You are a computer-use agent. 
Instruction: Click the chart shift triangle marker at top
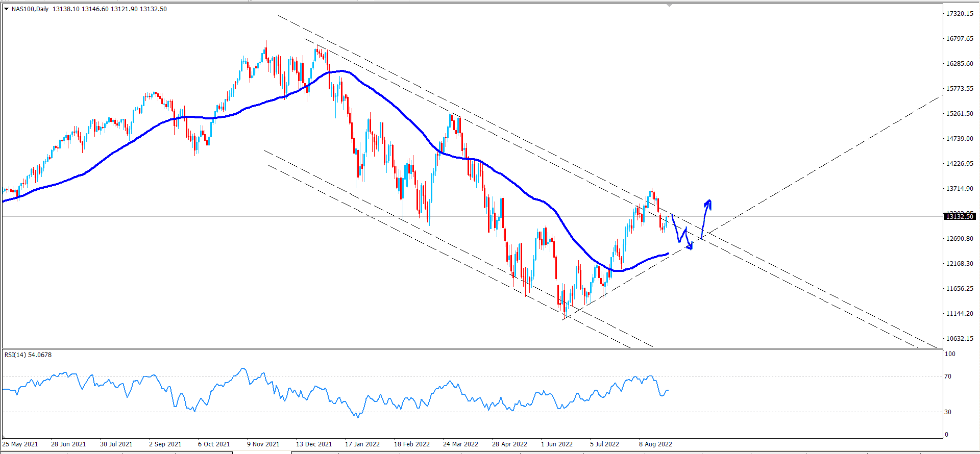(x=669, y=5)
